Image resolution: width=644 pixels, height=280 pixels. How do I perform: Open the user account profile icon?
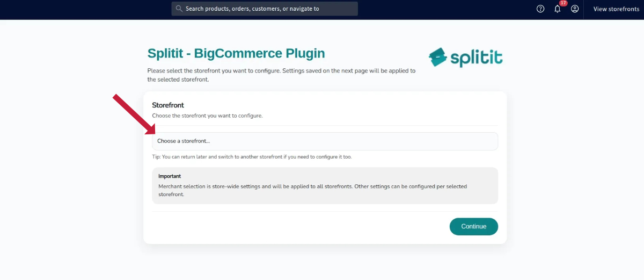[575, 9]
